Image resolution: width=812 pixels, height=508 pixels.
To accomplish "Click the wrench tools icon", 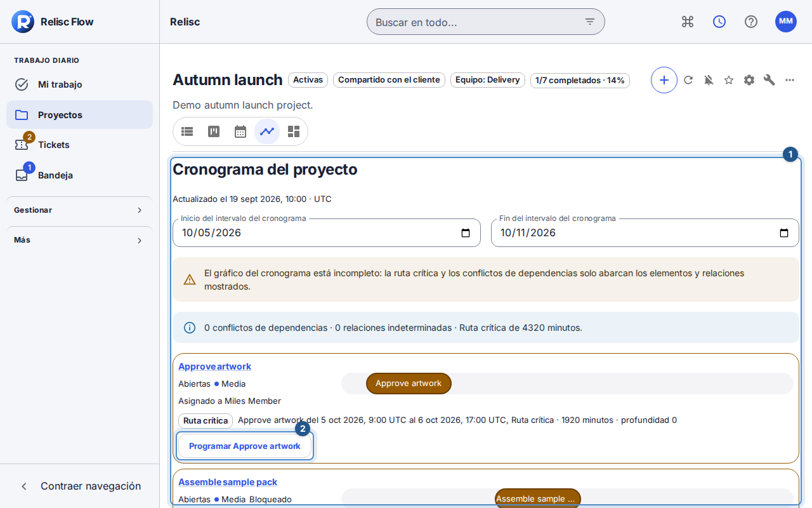I will (x=769, y=80).
